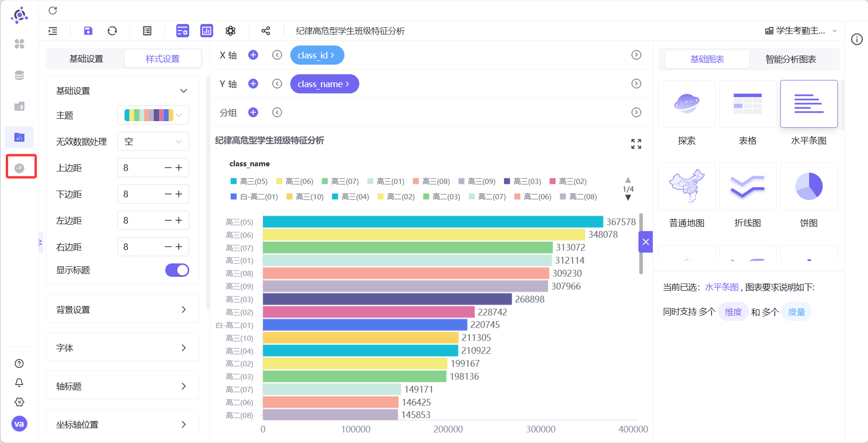Open the apps grid sidebar icon
Viewport: 868px width, 443px height.
[19, 44]
